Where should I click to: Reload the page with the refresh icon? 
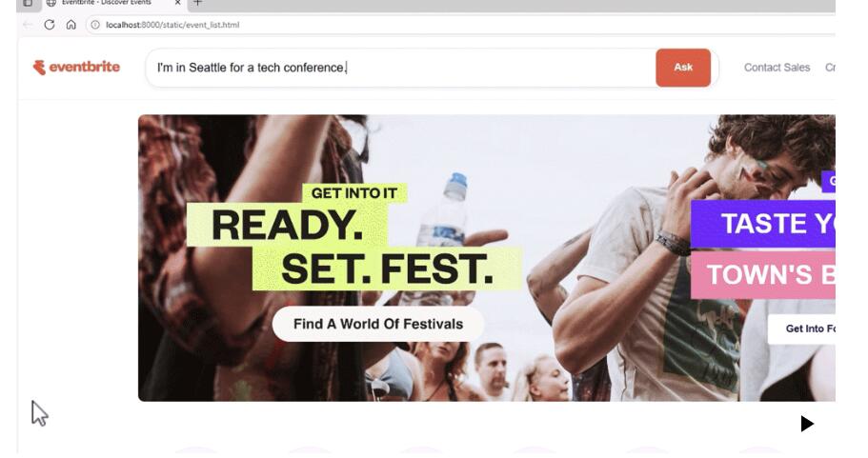tap(50, 25)
